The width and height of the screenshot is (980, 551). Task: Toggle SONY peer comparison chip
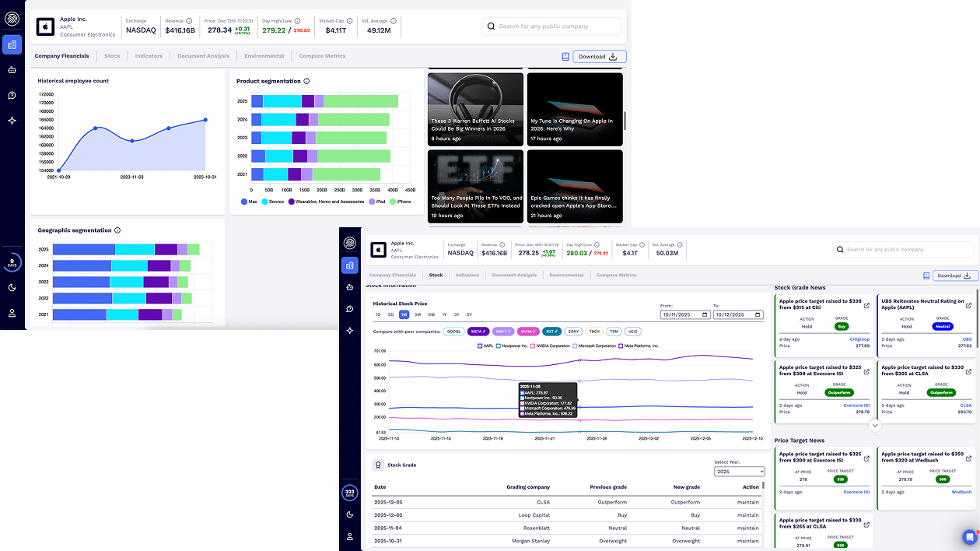pos(573,332)
